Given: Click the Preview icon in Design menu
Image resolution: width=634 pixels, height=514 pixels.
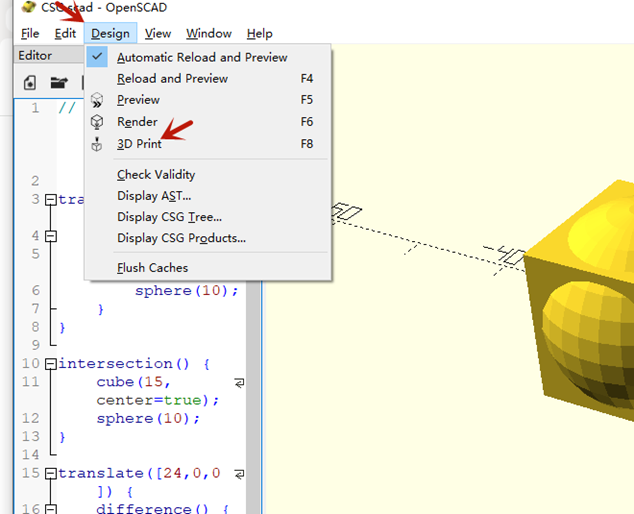Looking at the screenshot, I should point(97,100).
